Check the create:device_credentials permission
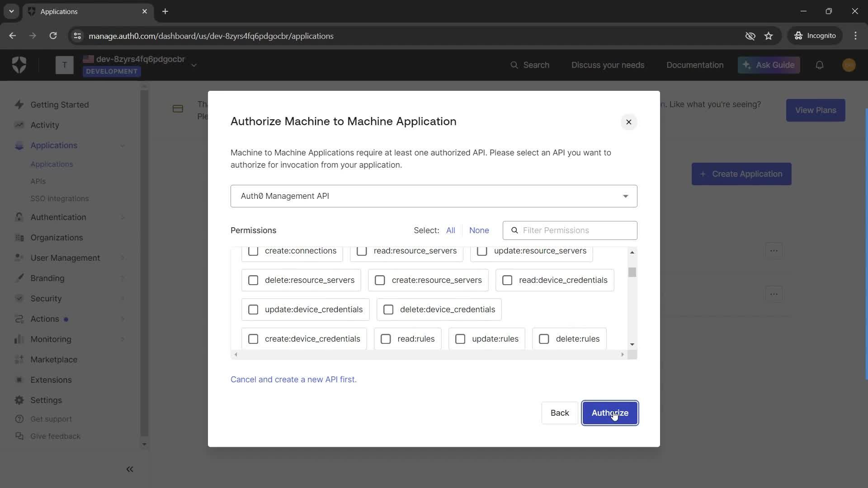Viewport: 868px width, 488px height. click(x=253, y=339)
